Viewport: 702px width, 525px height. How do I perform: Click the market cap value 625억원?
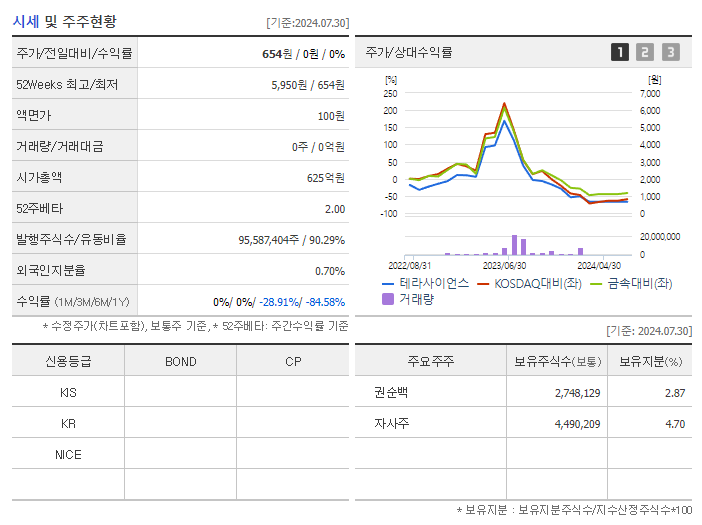click(x=325, y=178)
